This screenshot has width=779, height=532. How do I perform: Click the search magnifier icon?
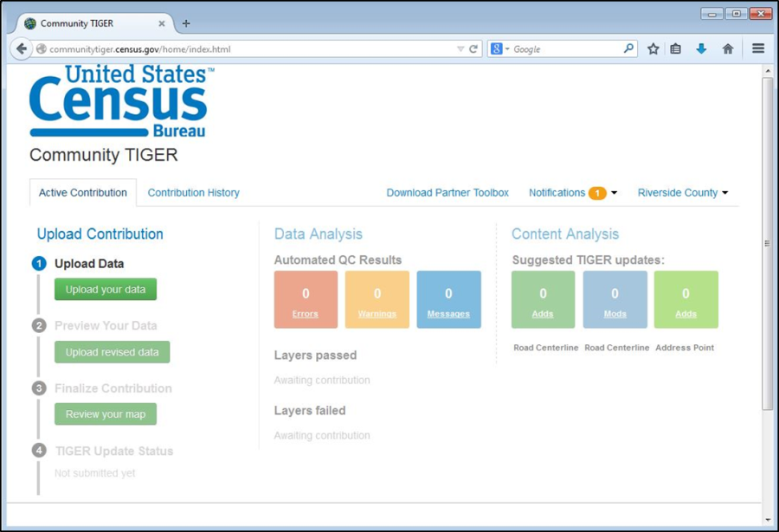click(628, 48)
